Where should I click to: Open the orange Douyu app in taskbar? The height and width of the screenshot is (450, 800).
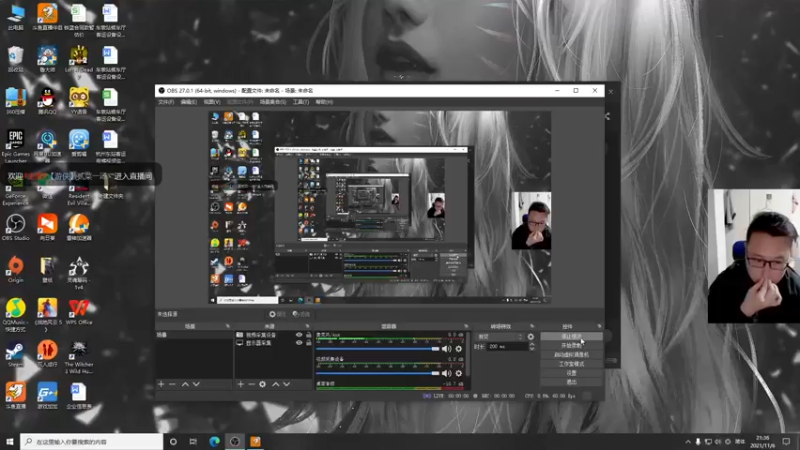255,441
